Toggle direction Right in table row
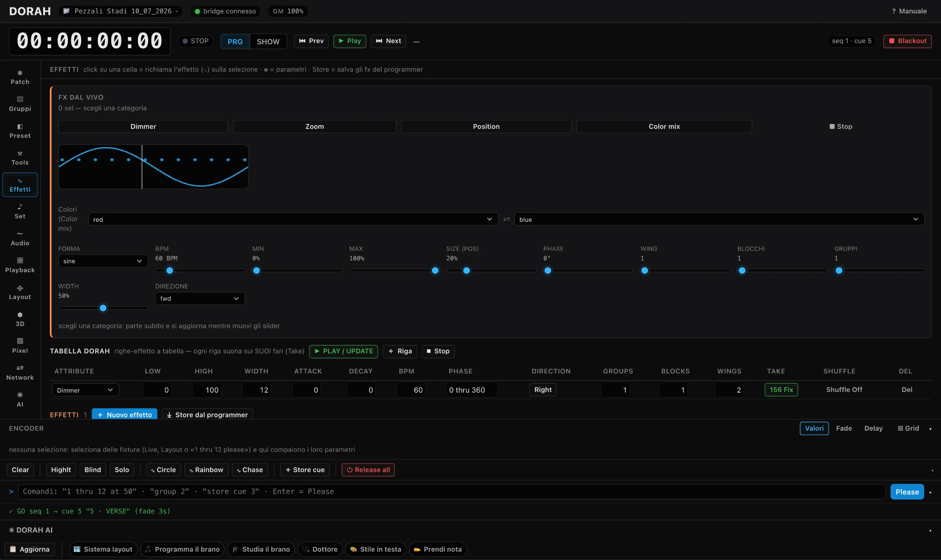This screenshot has height=560, width=941. [543, 390]
